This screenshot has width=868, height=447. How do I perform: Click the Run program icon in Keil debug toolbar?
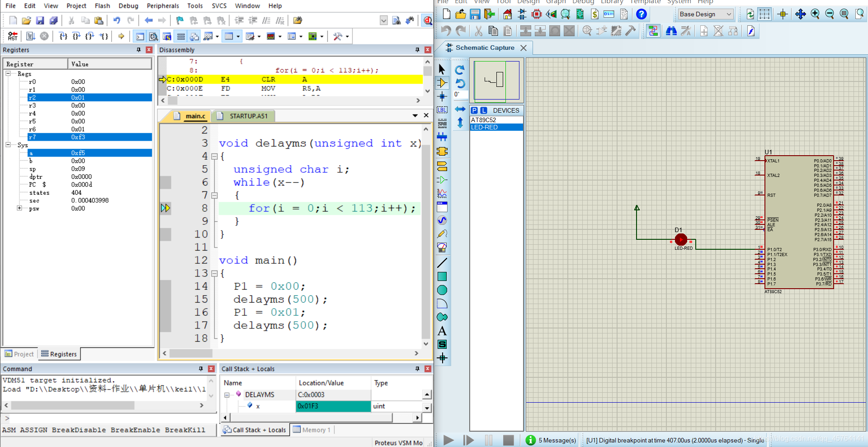click(30, 36)
